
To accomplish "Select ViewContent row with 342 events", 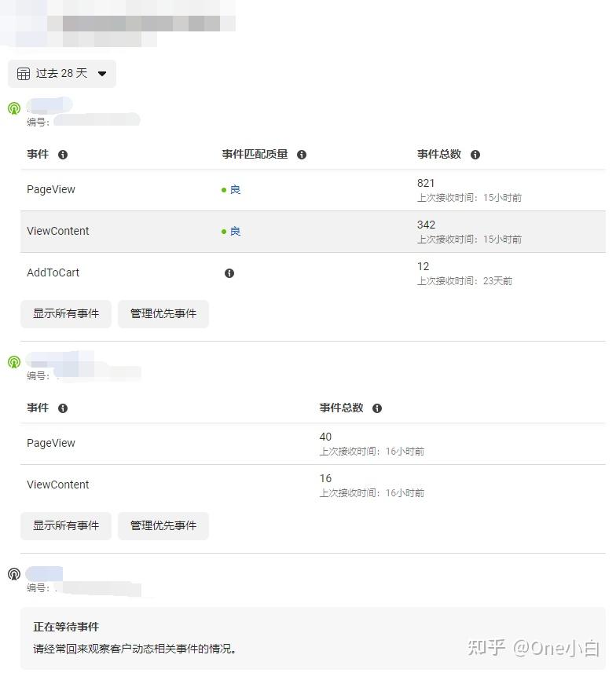I will tap(313, 232).
